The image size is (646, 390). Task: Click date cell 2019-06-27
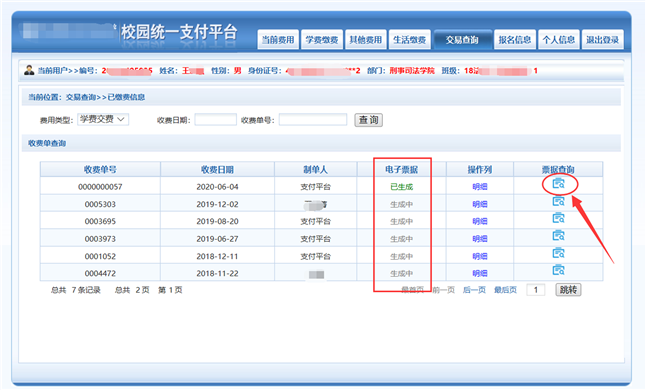coord(217,239)
